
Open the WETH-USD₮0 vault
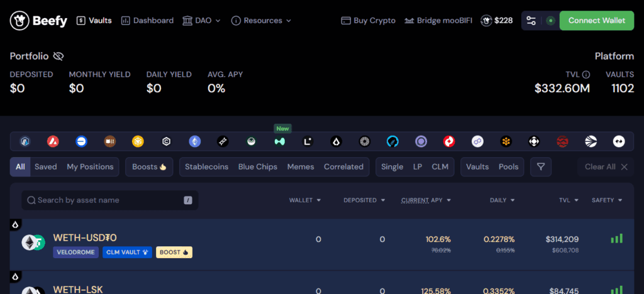pyautogui.click(x=322, y=244)
